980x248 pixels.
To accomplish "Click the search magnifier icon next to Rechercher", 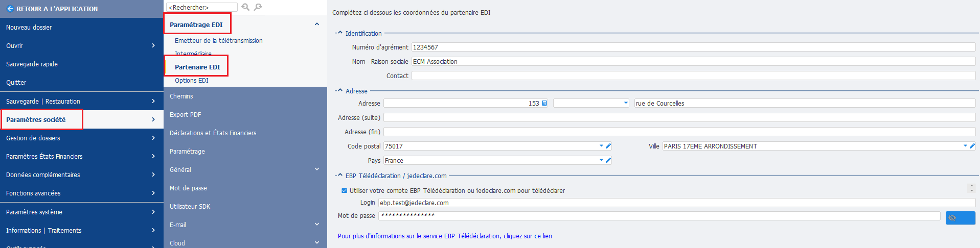I will click(x=245, y=7).
